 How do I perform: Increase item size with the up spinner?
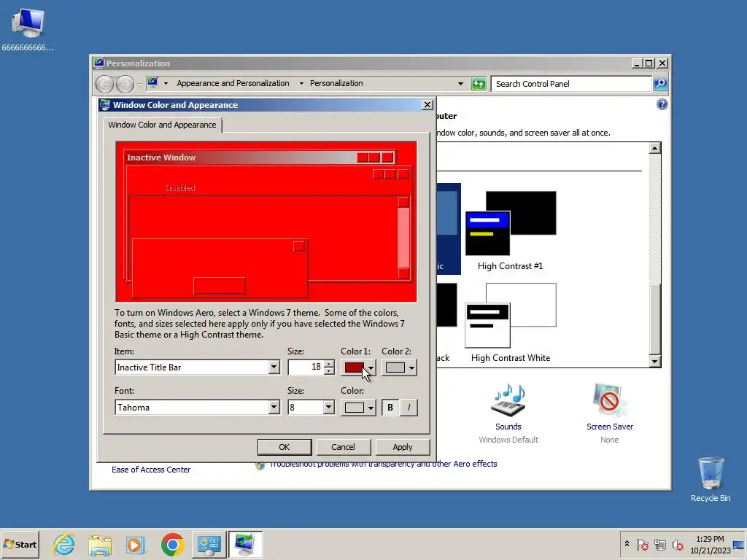point(329,364)
